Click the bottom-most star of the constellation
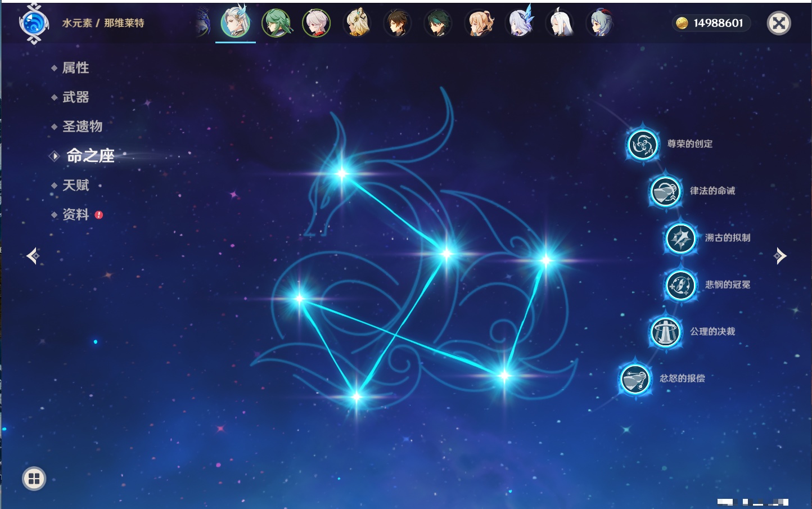The height and width of the screenshot is (509, 812). (x=356, y=397)
